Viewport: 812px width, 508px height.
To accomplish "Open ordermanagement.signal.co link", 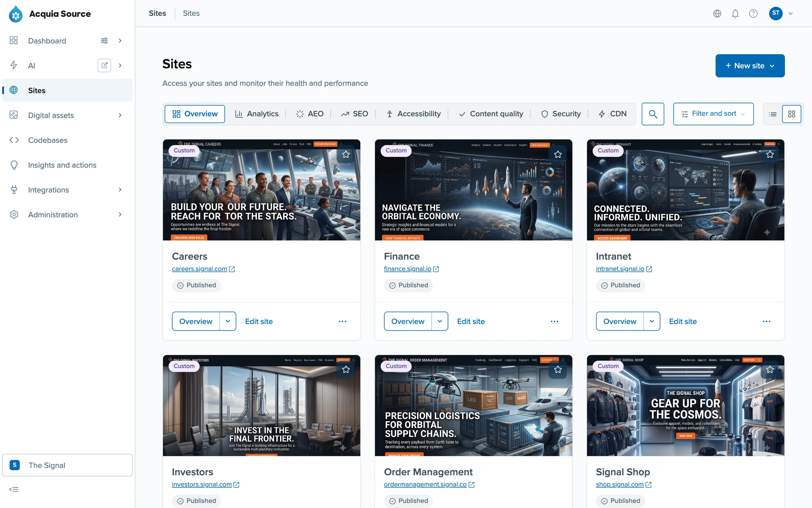I will (429, 485).
